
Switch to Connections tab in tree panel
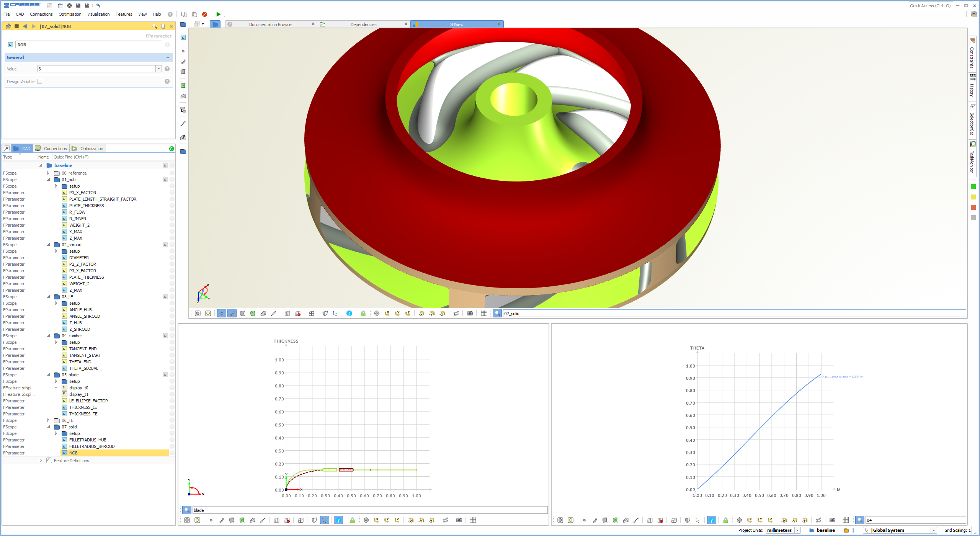click(x=51, y=149)
